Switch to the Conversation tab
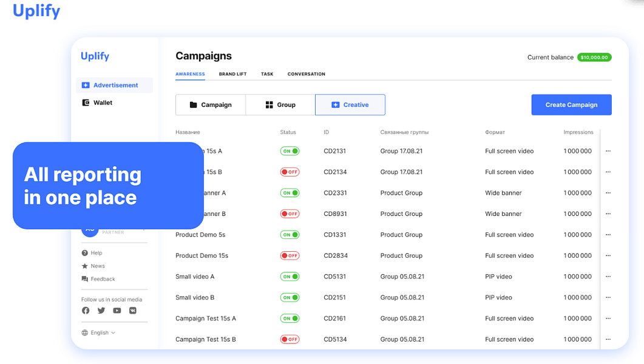This screenshot has width=644, height=364. click(306, 74)
